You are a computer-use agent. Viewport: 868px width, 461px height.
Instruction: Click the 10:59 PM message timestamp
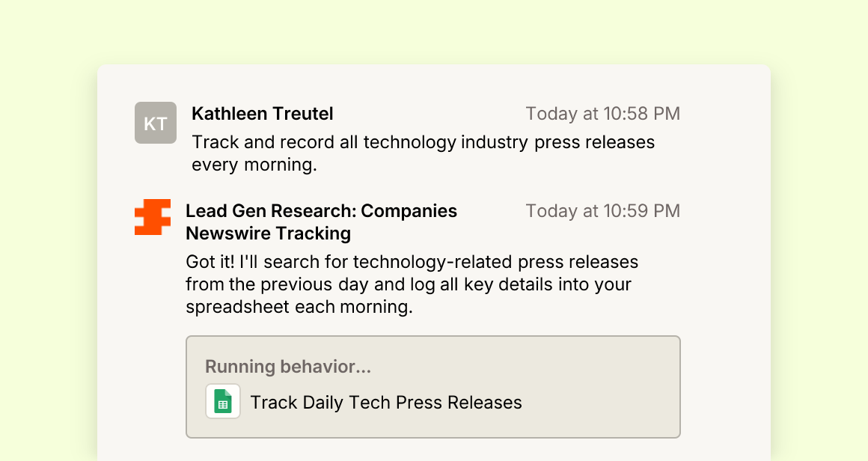coord(603,211)
